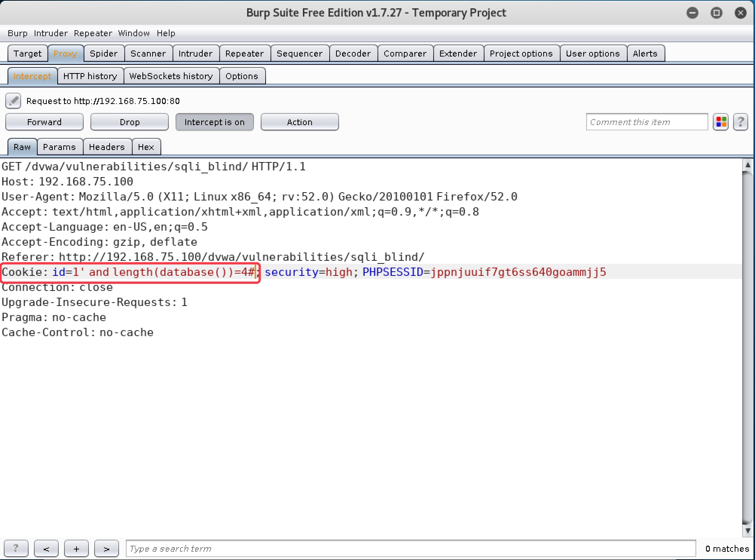Open the Action menu button

(x=300, y=122)
